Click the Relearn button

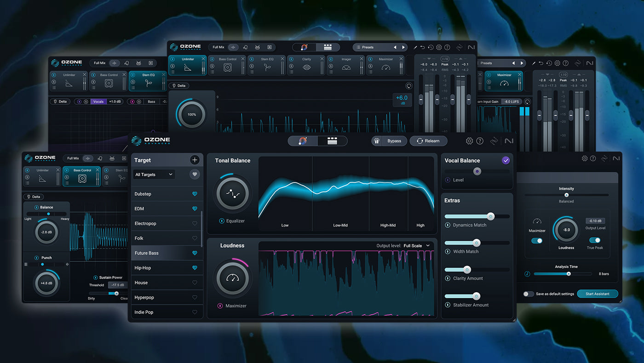point(428,141)
